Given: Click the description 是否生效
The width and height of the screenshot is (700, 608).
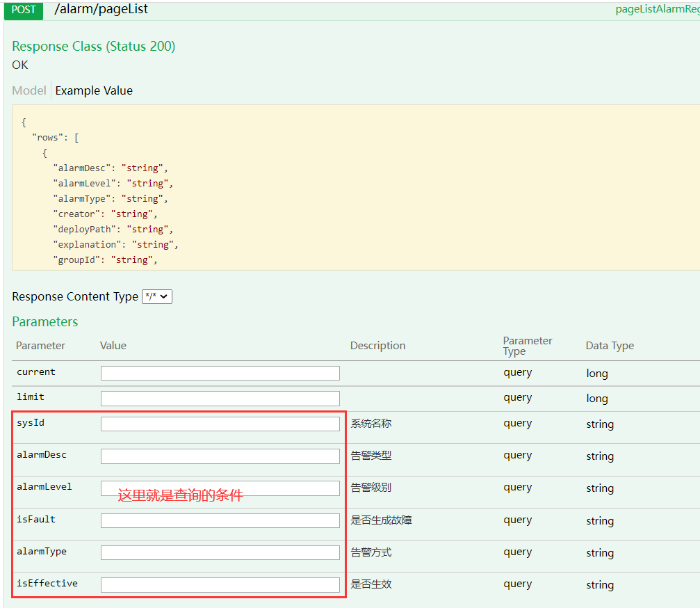Looking at the screenshot, I should pos(371,584).
